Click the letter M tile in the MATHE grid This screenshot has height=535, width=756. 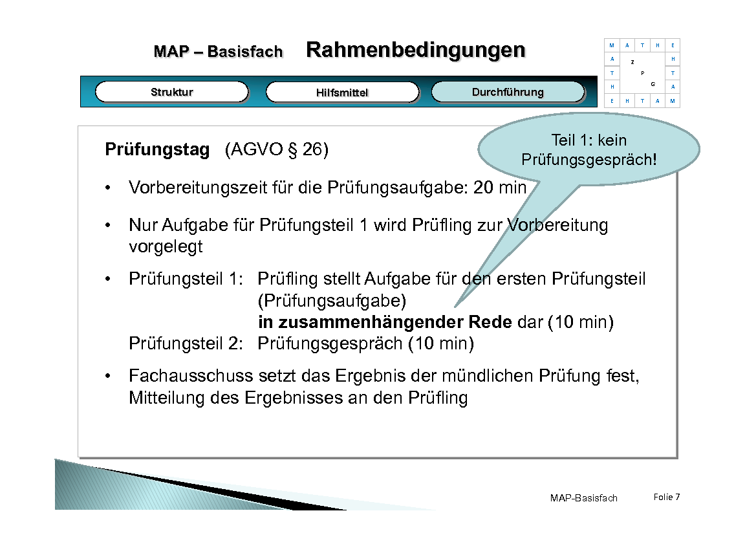pos(610,45)
